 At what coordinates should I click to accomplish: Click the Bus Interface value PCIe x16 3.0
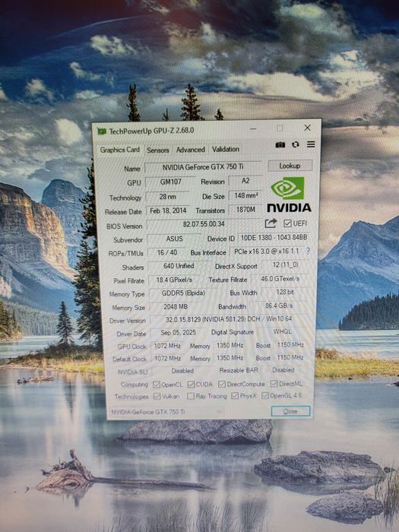[267, 252]
